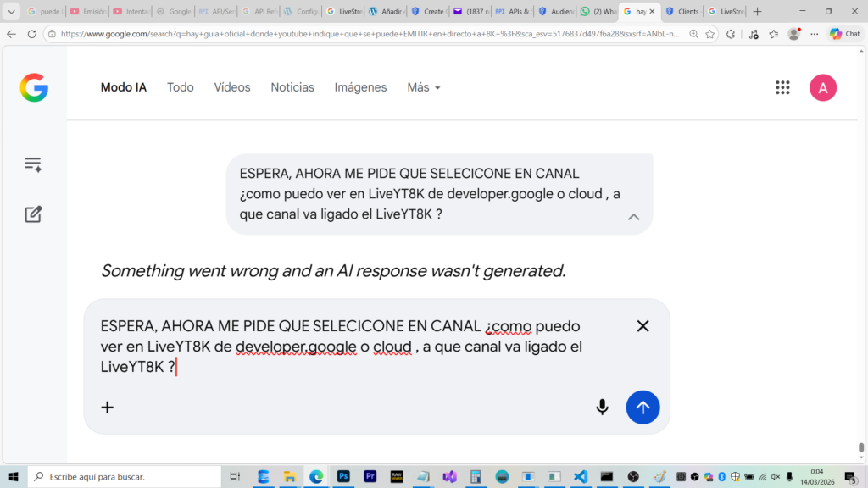
Task: Click the 'Todo' search results link
Action: pyautogui.click(x=180, y=87)
